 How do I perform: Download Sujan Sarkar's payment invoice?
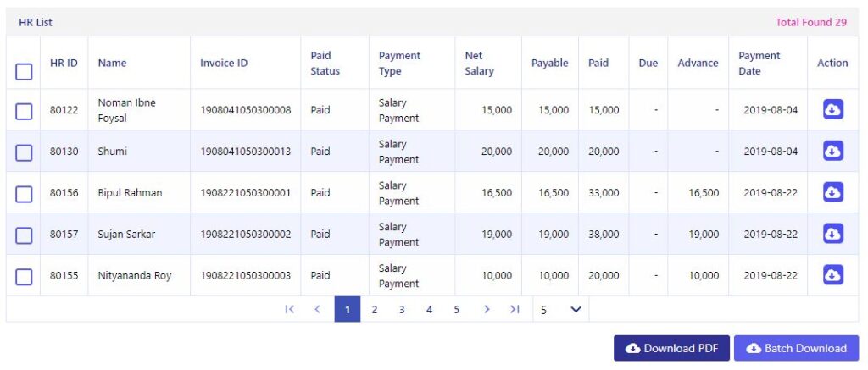click(832, 234)
